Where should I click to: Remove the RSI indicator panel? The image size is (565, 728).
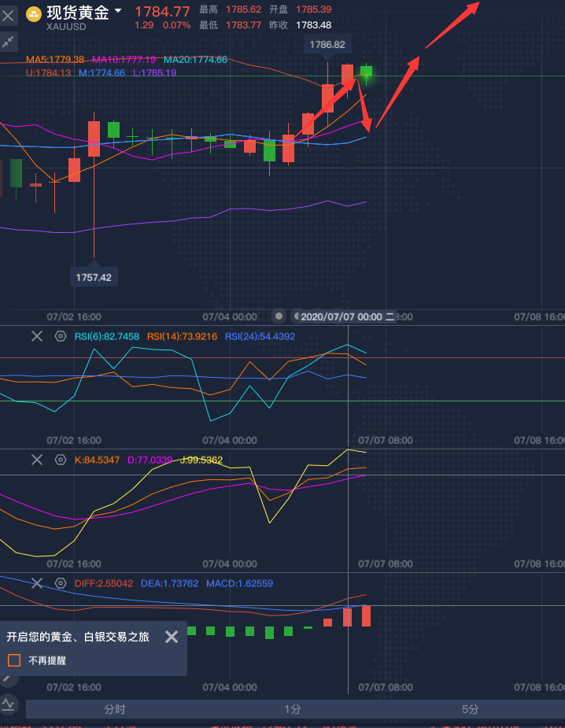(x=37, y=336)
